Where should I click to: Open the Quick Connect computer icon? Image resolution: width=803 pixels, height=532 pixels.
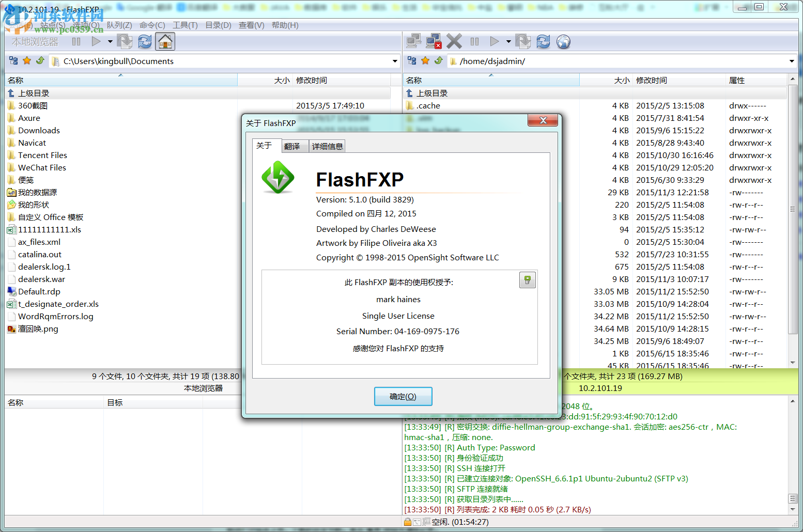point(414,41)
